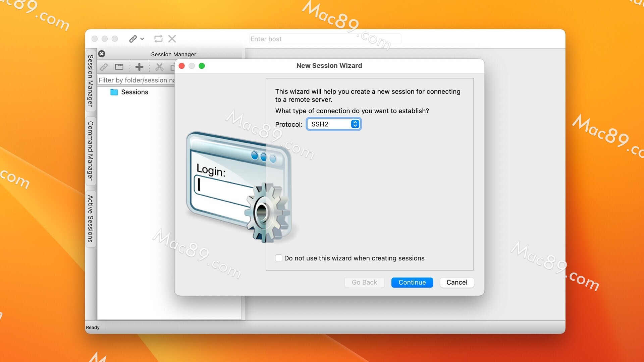Click the Enter host field

click(325, 39)
